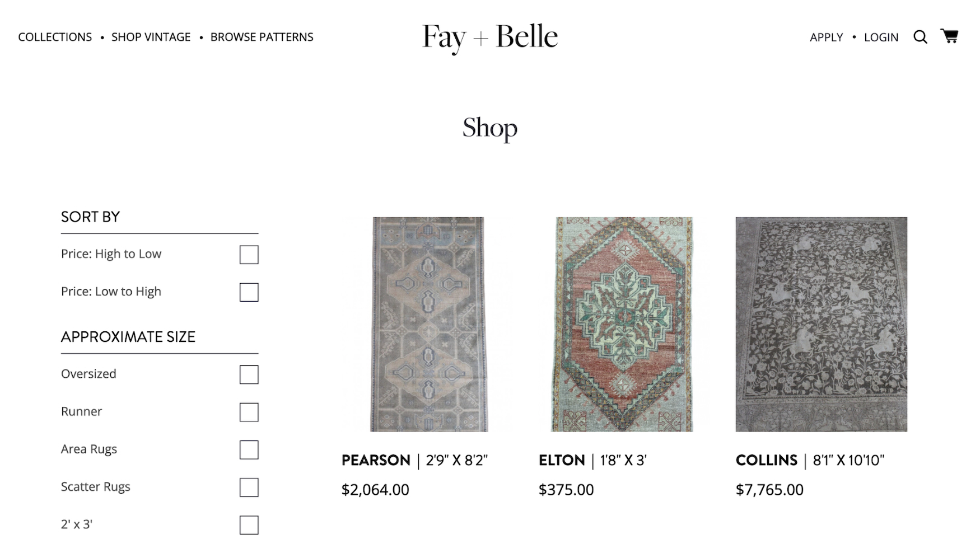This screenshot has width=980, height=544.
Task: Enable Price: Low to High sorting
Action: click(x=249, y=292)
